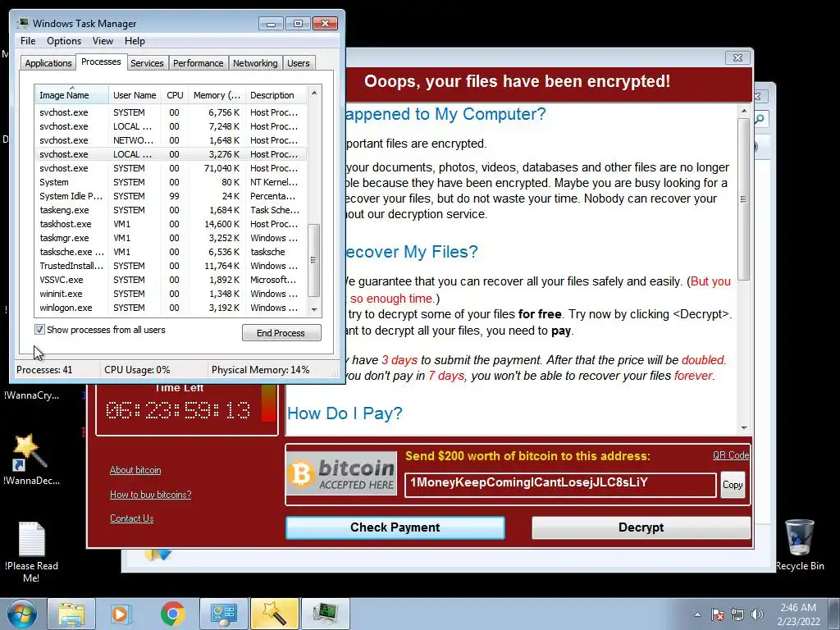Image resolution: width=840 pixels, height=630 pixels.
Task: Click the process list scrollbar thumb
Action: tap(314, 260)
